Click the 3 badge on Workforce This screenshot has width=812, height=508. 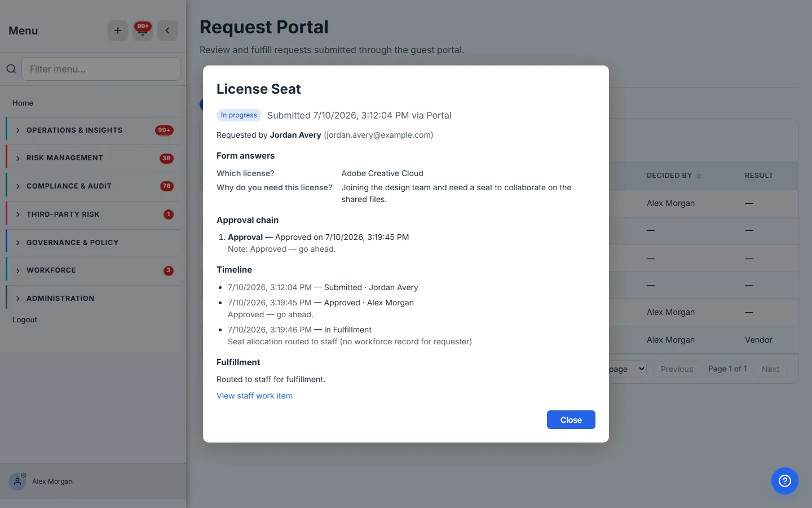[169, 270]
